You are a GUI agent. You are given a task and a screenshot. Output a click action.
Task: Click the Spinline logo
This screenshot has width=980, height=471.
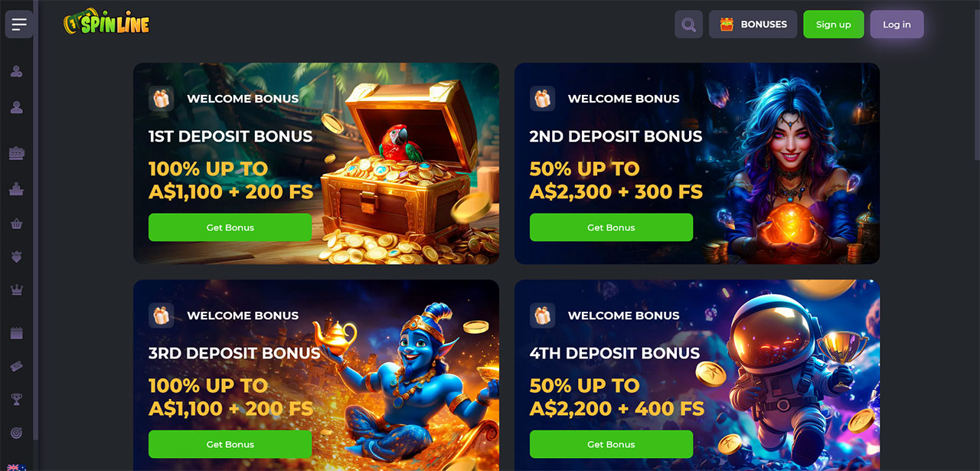pyautogui.click(x=106, y=22)
